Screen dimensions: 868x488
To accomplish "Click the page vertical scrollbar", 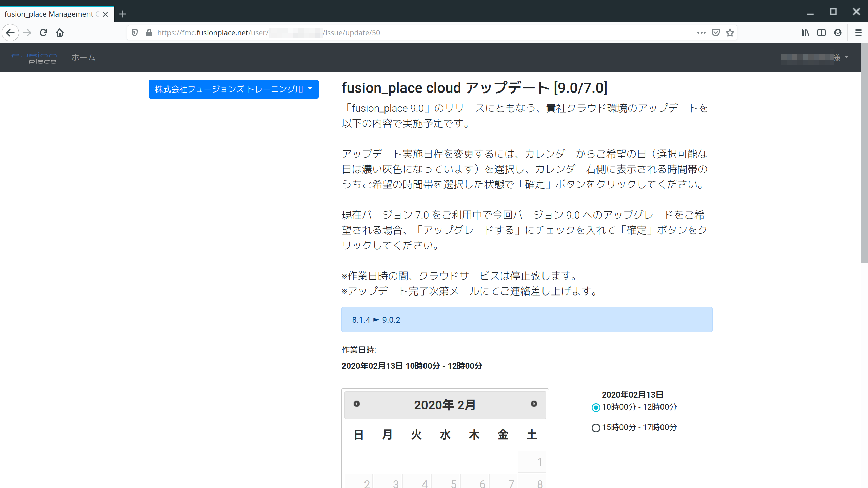I will pos(864,152).
